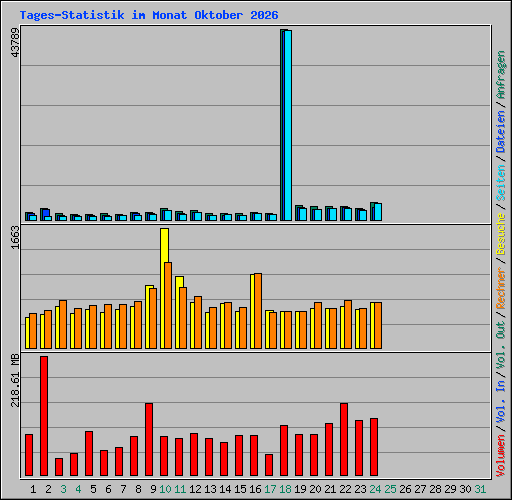Click the tall cyan bar on day 18
Image resolution: width=512 pixels, height=500 pixels.
pos(288,125)
